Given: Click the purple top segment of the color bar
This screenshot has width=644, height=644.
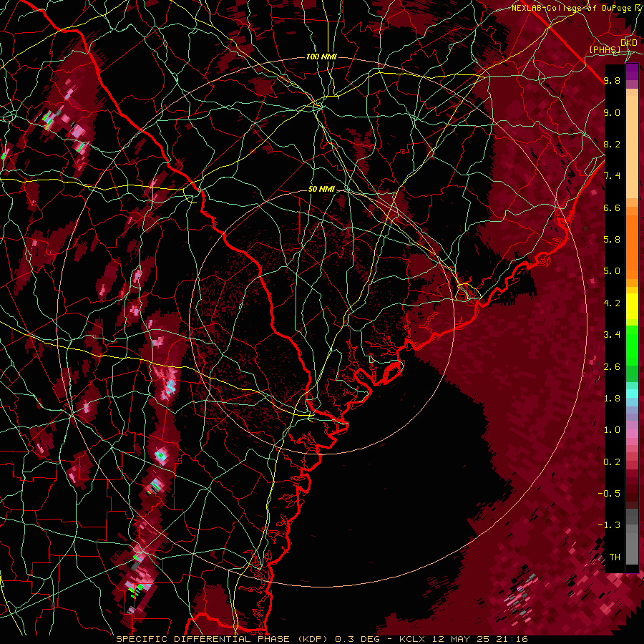Looking at the screenshot, I should point(632,72).
